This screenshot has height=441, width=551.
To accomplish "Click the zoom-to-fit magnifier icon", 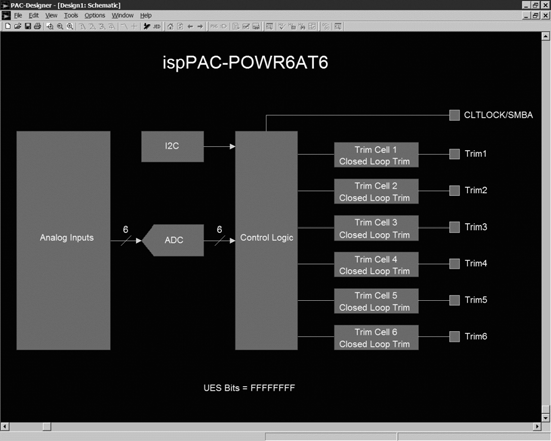I will point(50,26).
